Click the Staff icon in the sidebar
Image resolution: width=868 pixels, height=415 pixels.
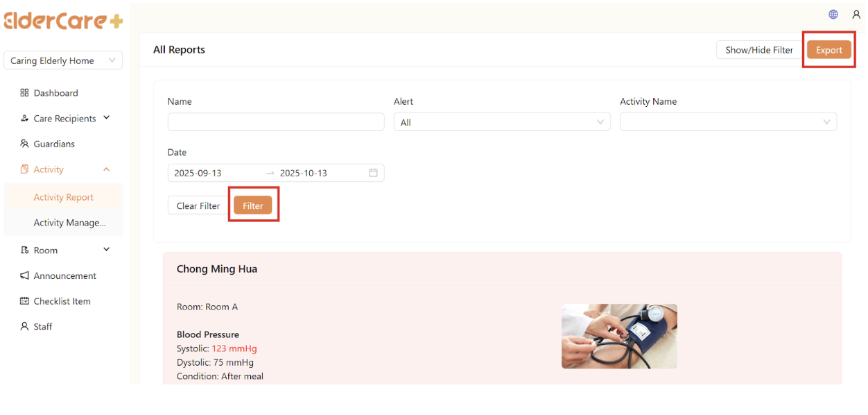pos(23,326)
